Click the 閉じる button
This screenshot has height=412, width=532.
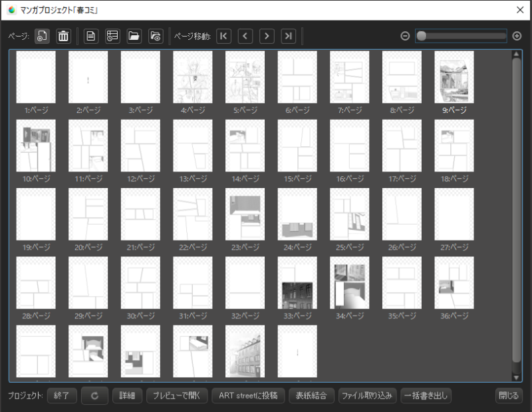tap(509, 396)
